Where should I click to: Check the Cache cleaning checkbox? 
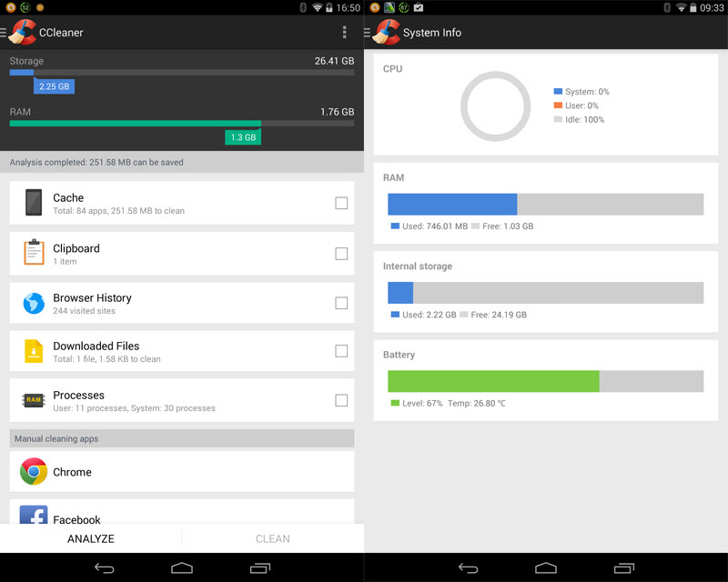pos(341,203)
